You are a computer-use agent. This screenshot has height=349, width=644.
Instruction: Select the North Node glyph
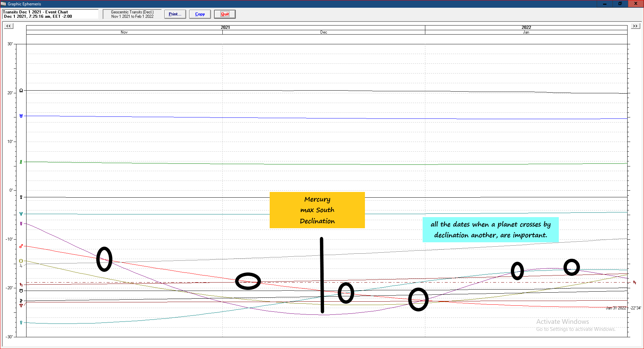click(21, 91)
